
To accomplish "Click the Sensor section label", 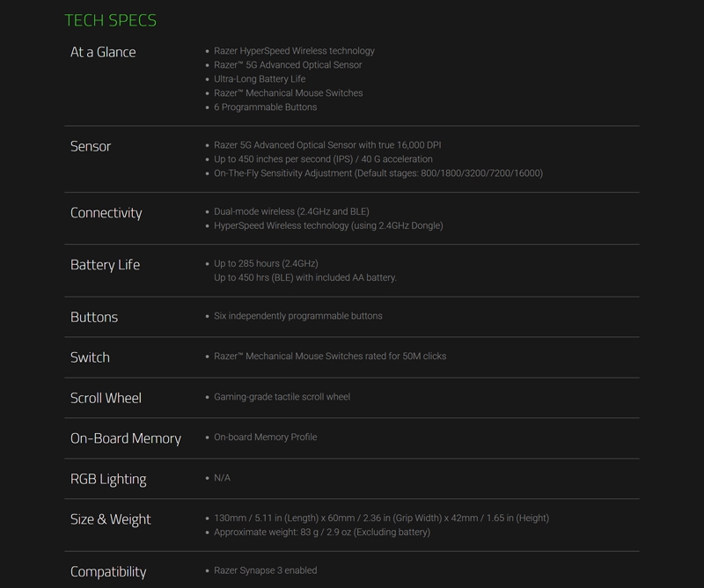I will point(91,146).
